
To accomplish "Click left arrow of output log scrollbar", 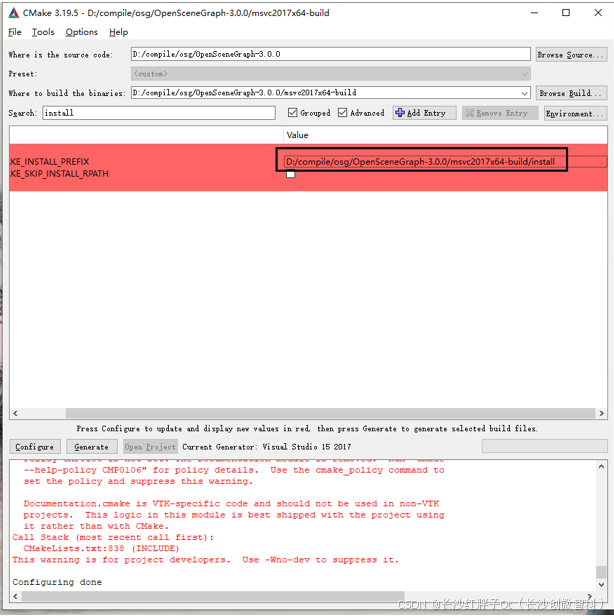I will point(16,596).
